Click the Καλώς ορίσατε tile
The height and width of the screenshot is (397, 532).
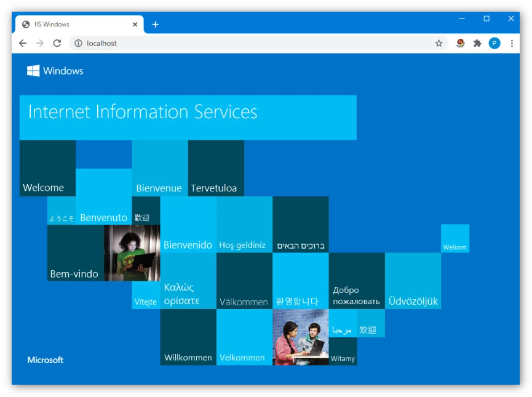click(188, 281)
